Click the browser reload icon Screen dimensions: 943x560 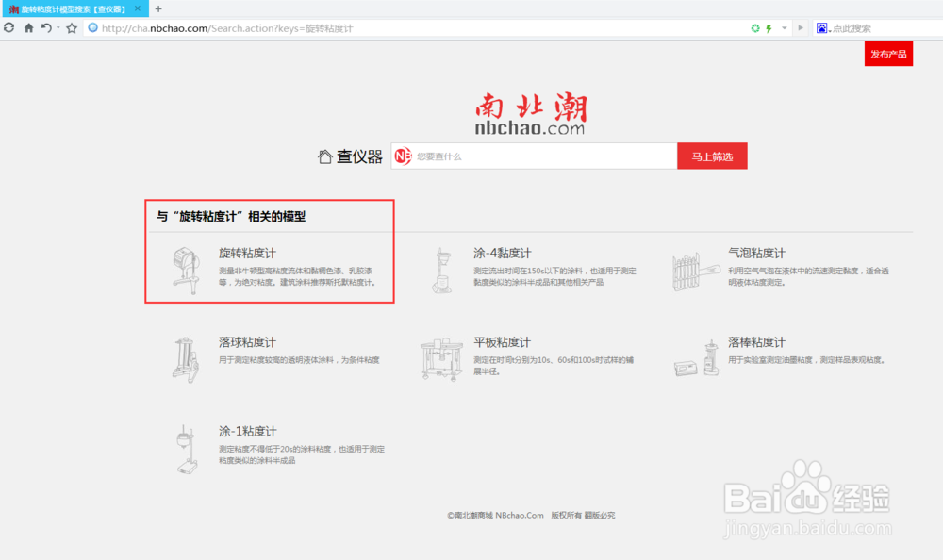coord(9,27)
